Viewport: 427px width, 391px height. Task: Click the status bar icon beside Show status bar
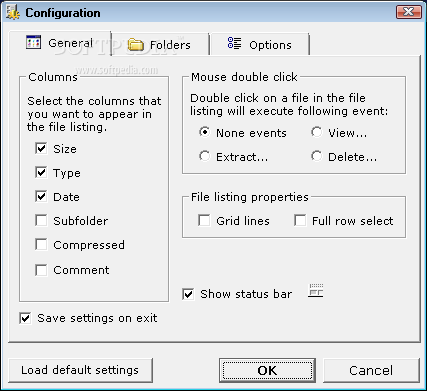pyautogui.click(x=315, y=290)
